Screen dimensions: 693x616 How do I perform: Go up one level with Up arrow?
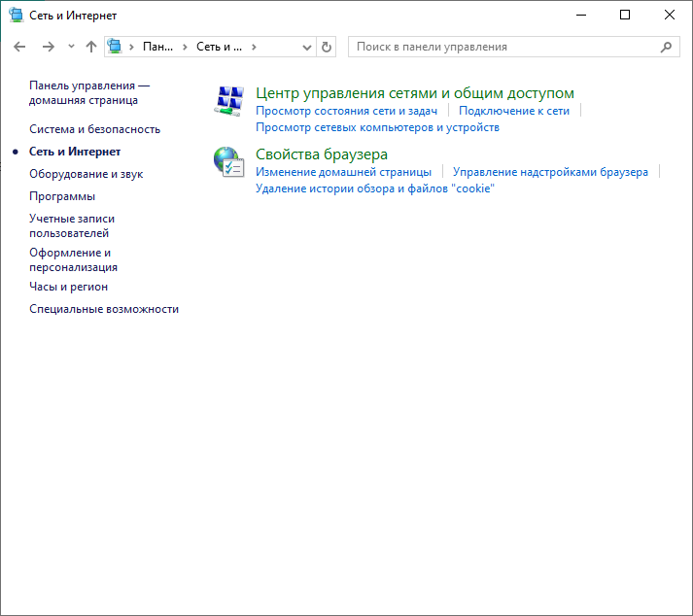click(x=91, y=47)
